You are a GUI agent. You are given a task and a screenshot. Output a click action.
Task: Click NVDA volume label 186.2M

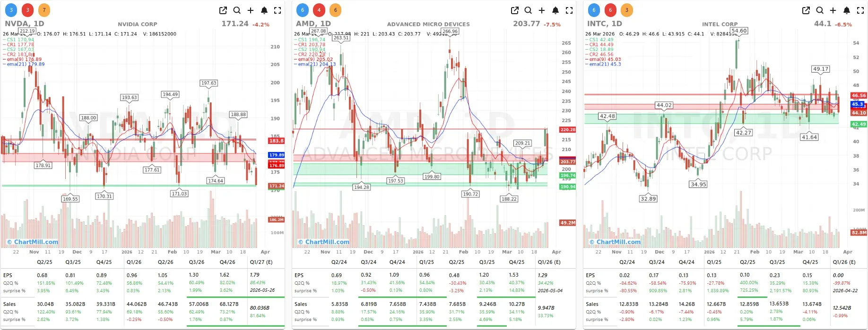[x=277, y=220]
